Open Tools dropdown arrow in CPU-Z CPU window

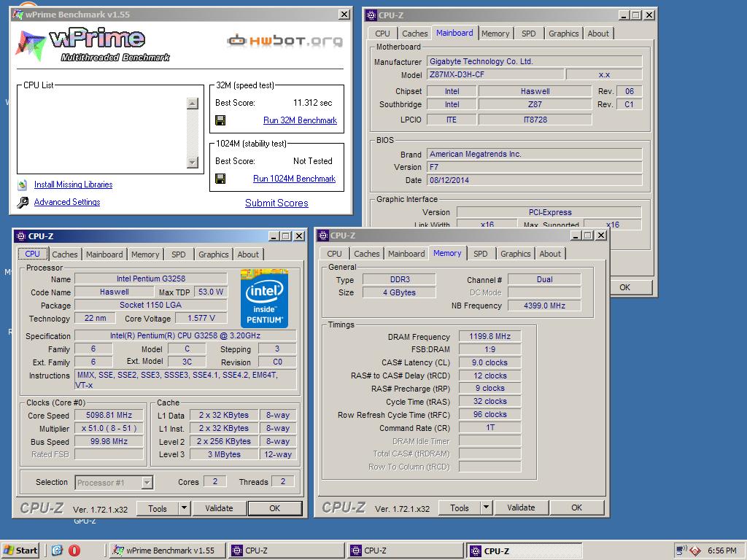(x=184, y=508)
